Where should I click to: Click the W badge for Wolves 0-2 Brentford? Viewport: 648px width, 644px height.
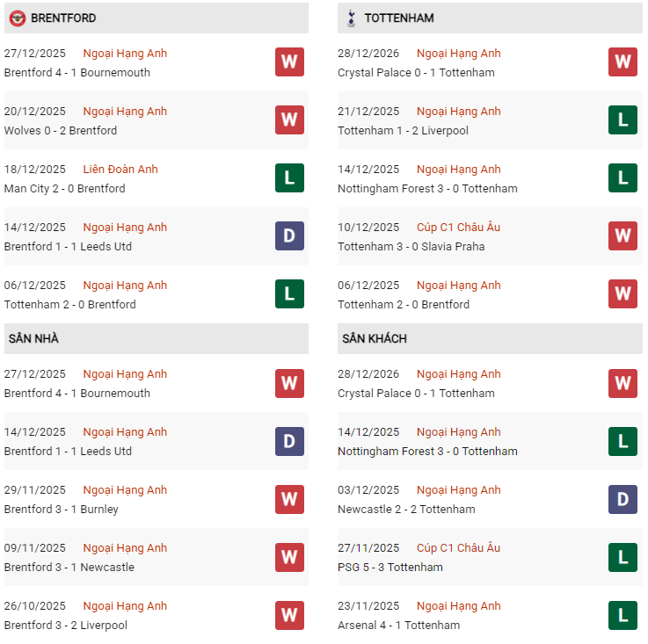[x=289, y=120]
